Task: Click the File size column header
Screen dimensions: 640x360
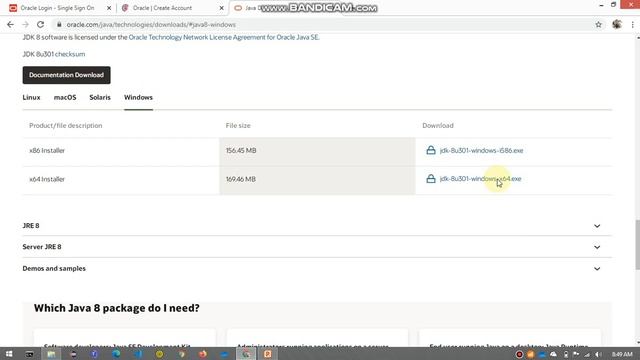Action: (238, 125)
